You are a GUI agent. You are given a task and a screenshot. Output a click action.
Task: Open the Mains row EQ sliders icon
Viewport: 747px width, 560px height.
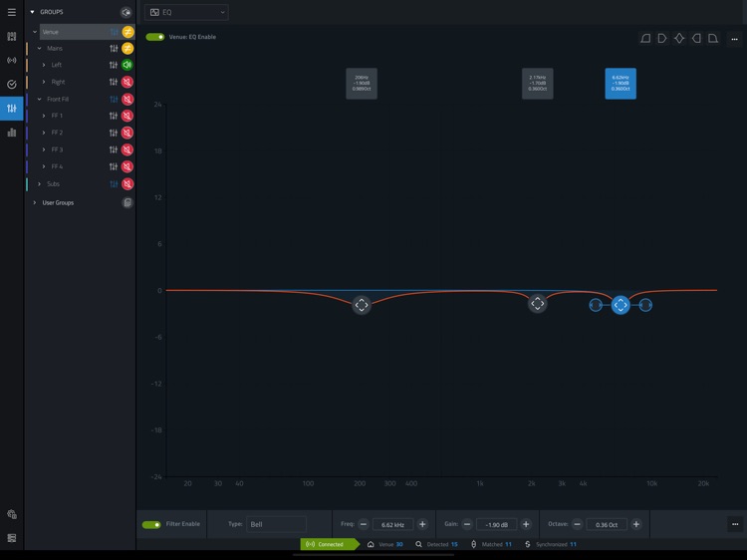point(114,48)
